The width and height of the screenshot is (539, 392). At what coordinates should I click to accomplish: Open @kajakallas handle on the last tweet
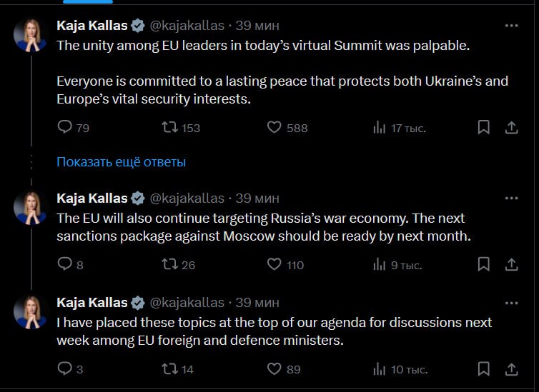coord(186,302)
